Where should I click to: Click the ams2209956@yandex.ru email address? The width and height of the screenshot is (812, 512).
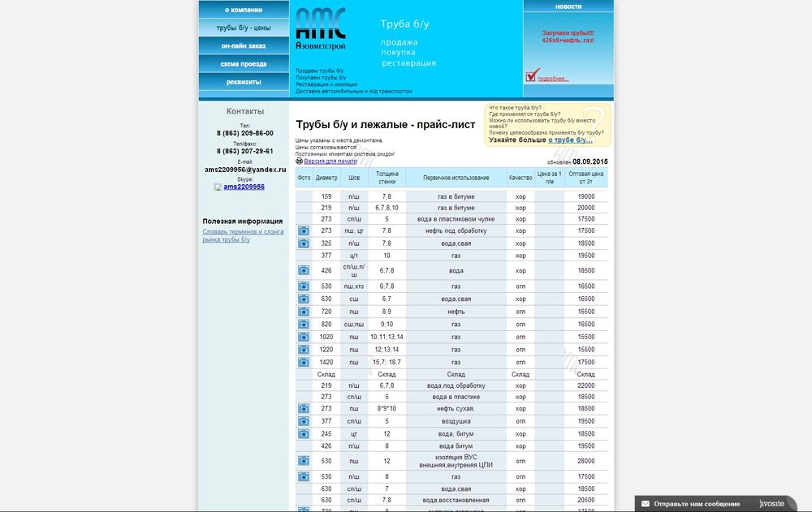(x=245, y=170)
